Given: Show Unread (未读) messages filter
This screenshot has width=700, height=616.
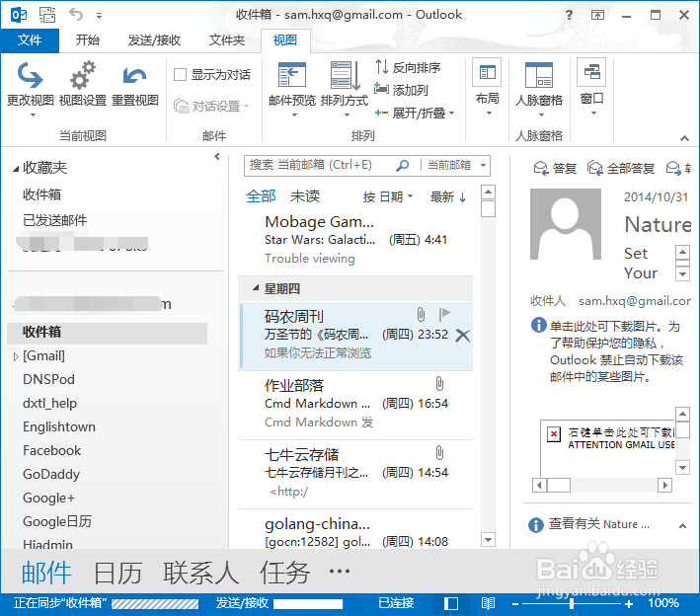Looking at the screenshot, I should pyautogui.click(x=305, y=196).
